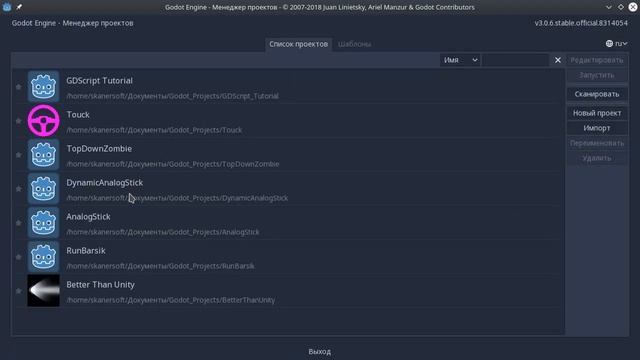640x360 pixels.
Task: Click the RunBarsik project icon
Action: click(x=43, y=257)
